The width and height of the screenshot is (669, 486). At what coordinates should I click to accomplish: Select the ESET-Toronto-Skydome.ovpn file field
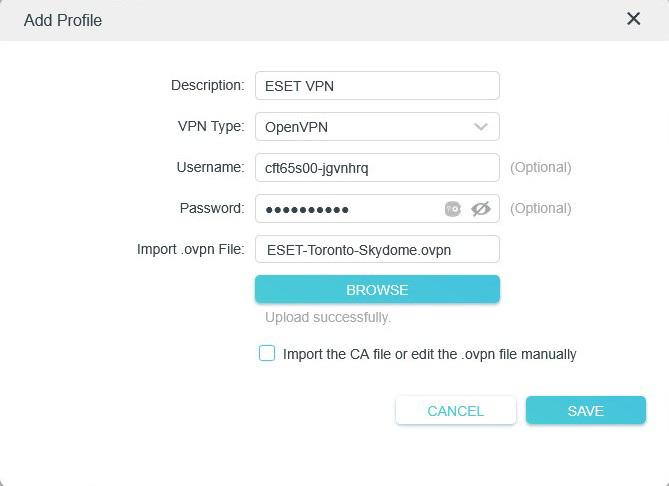click(x=376, y=249)
